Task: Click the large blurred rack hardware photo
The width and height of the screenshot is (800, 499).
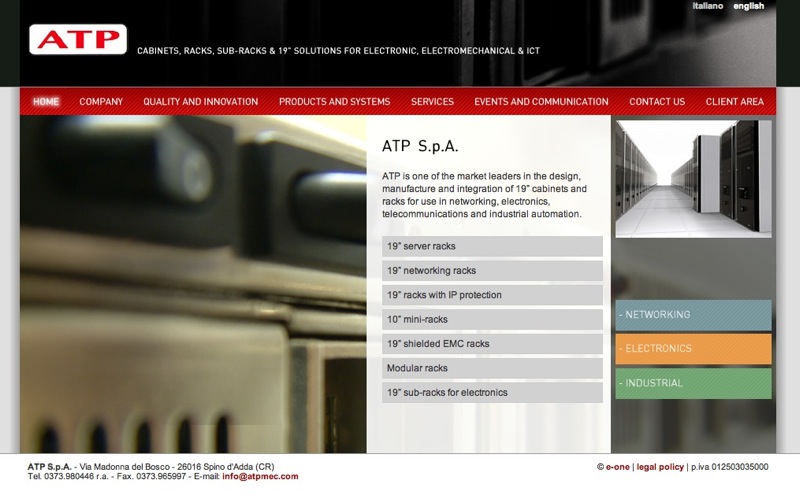Action: click(x=193, y=284)
